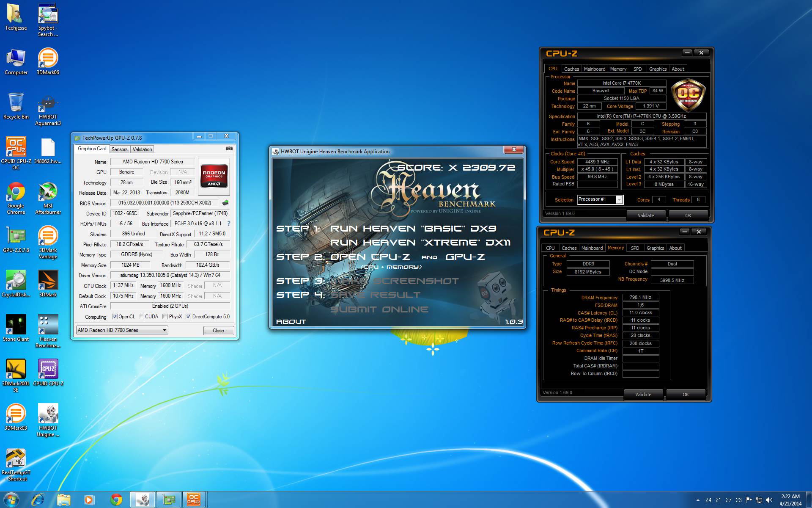Open Caches tab in top CPU-Z
The width and height of the screenshot is (812, 508).
(571, 69)
